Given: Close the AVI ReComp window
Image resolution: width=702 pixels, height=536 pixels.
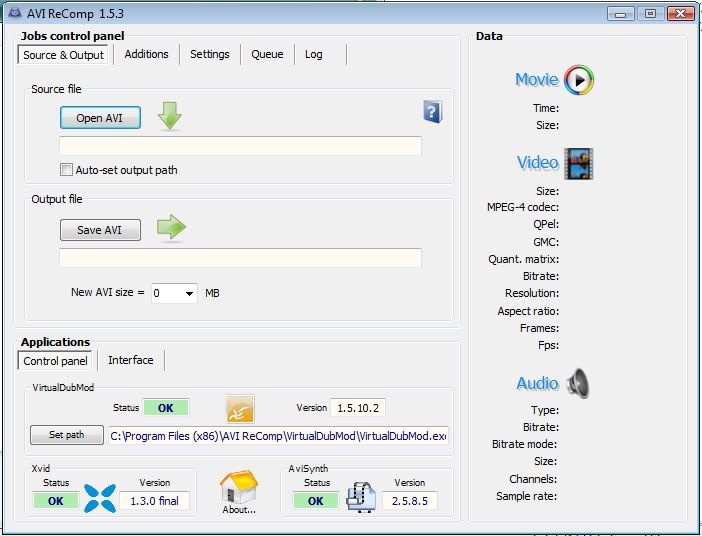Looking at the screenshot, I should [681, 13].
